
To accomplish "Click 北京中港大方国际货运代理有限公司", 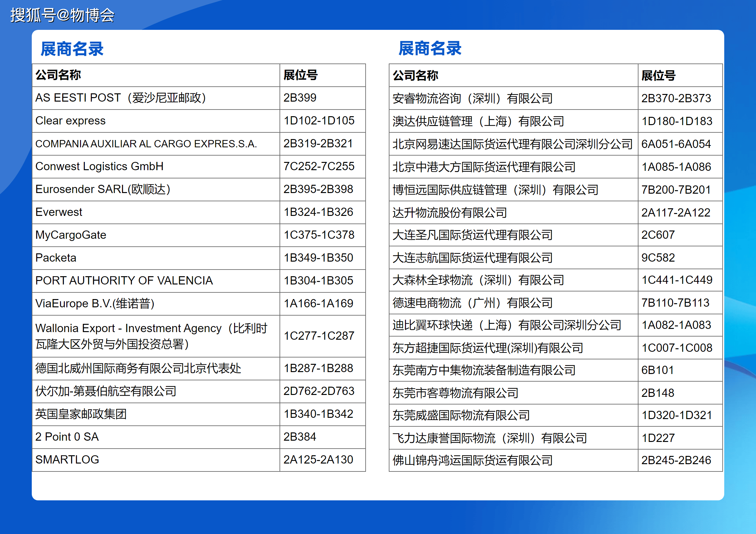I will pyautogui.click(x=484, y=167).
